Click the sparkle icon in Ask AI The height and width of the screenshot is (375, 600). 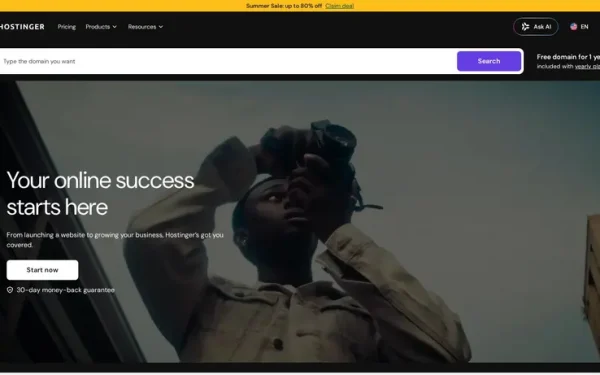[525, 27]
